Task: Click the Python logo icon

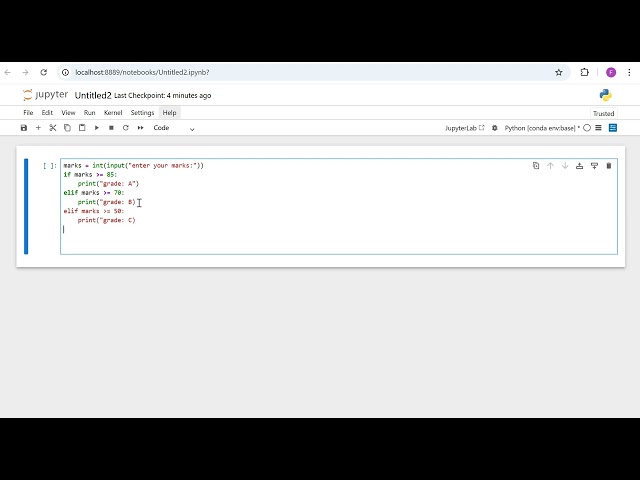Action: click(x=606, y=95)
